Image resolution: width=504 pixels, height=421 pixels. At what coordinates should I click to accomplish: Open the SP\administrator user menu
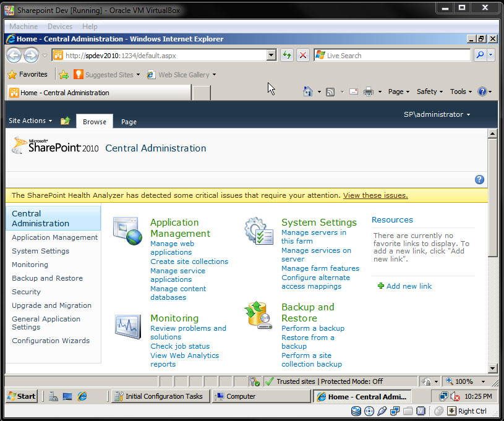coord(437,114)
